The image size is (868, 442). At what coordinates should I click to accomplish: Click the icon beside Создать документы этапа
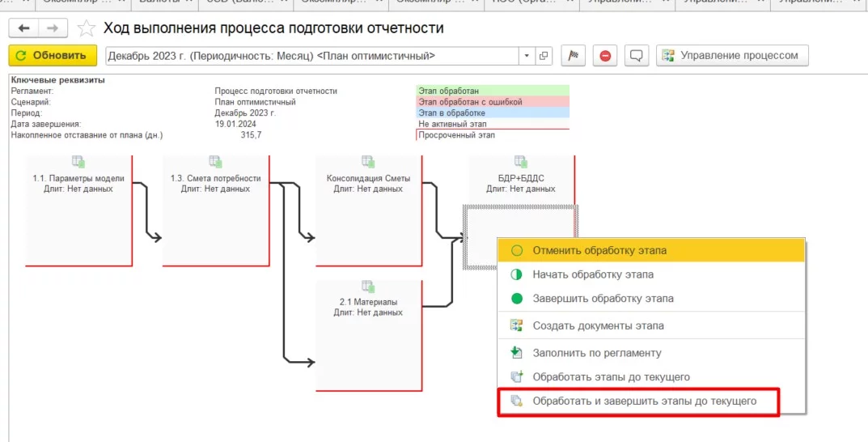516,325
